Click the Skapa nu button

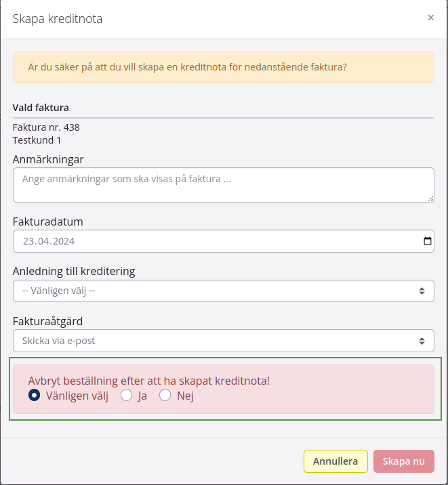click(403, 461)
